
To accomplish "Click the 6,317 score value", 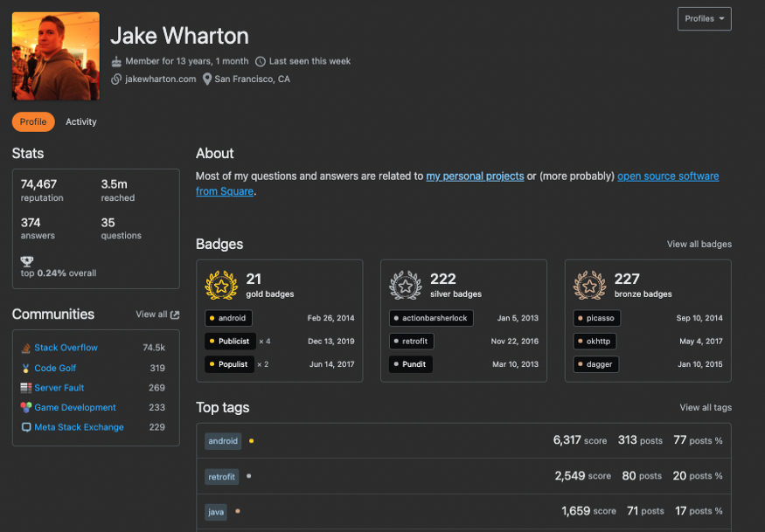I will [x=567, y=440].
